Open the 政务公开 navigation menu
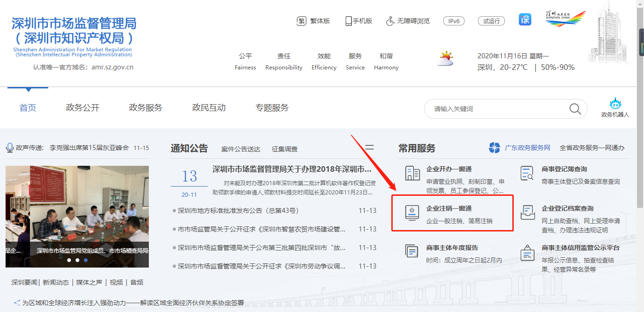 (82, 107)
